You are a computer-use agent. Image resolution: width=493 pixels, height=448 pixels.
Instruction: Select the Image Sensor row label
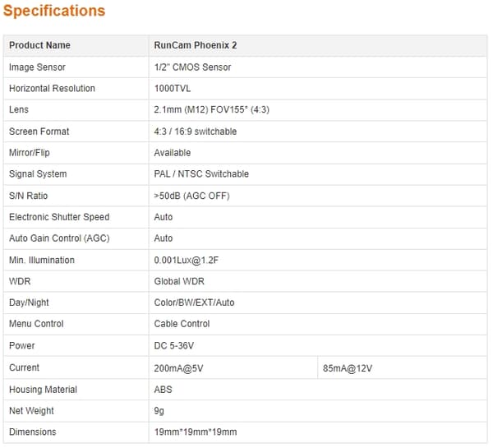point(37,67)
